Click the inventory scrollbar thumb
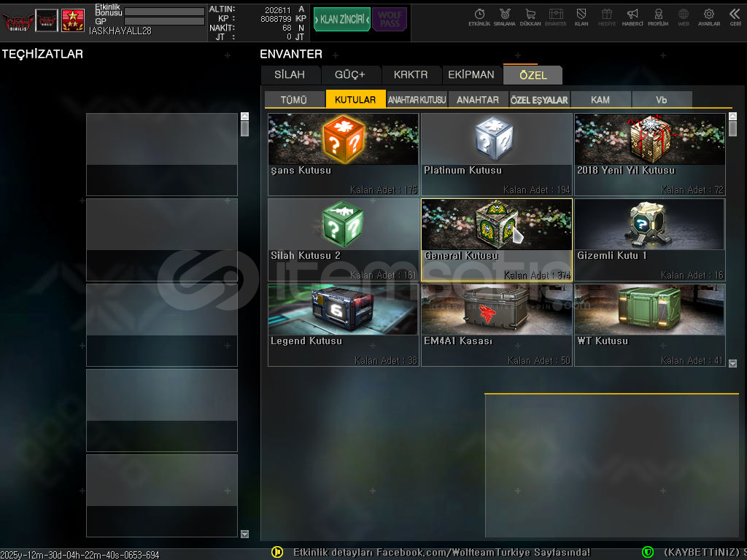The image size is (747, 560). tap(732, 128)
